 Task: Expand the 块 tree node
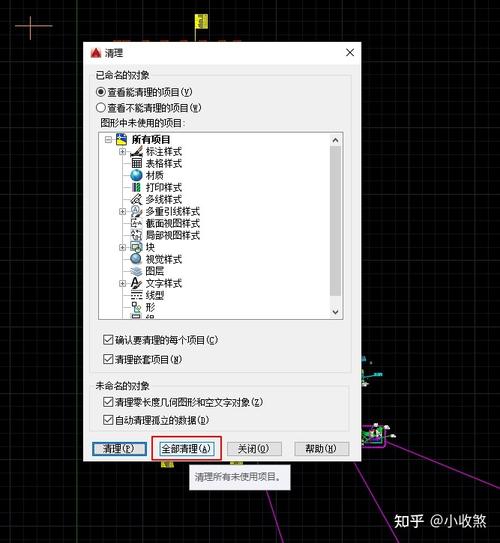(x=122, y=247)
